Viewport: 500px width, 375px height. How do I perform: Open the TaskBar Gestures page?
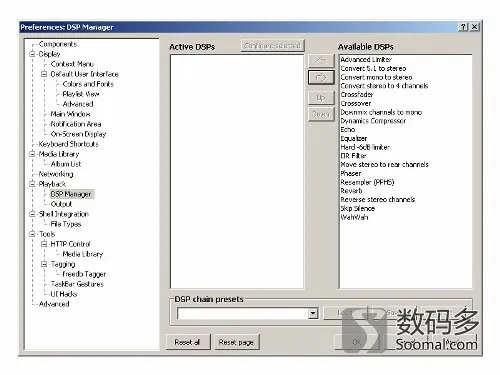(x=77, y=284)
